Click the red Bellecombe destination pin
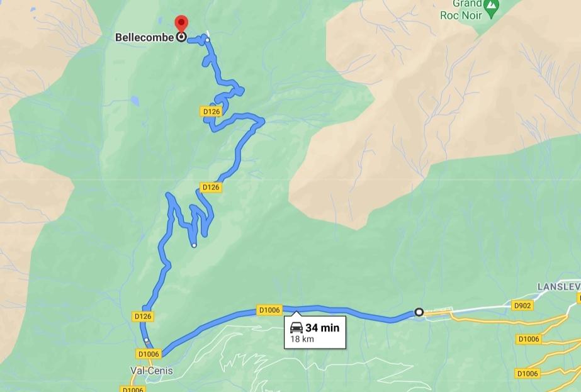The width and height of the screenshot is (581, 392). tap(181, 23)
